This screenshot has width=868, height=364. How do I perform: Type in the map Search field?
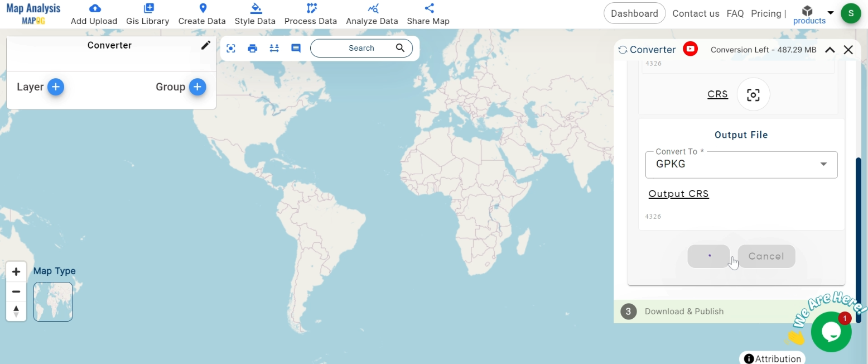click(x=360, y=48)
